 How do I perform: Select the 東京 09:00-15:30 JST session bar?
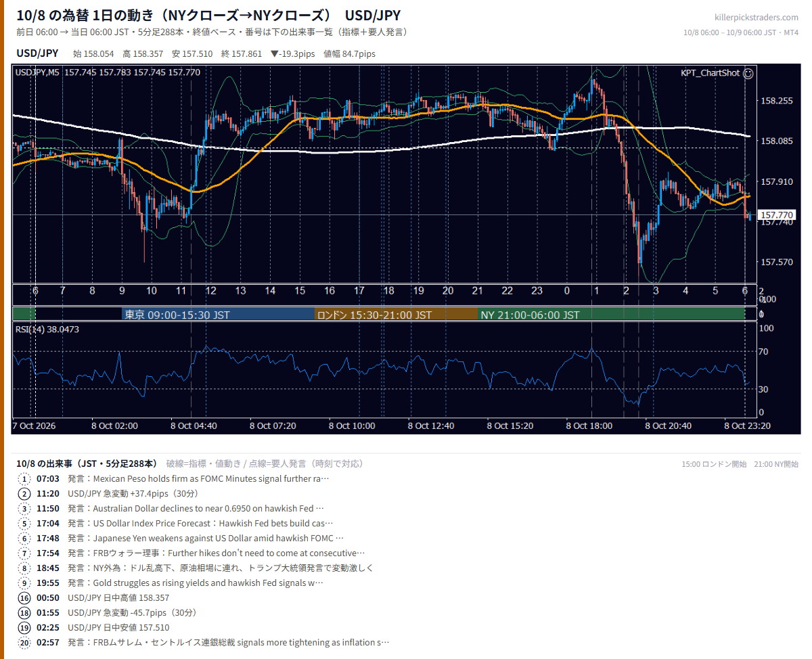pyautogui.click(x=219, y=315)
